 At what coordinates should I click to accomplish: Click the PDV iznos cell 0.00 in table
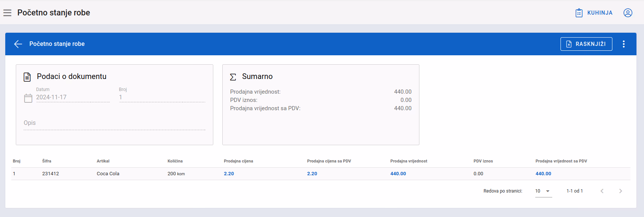478,174
